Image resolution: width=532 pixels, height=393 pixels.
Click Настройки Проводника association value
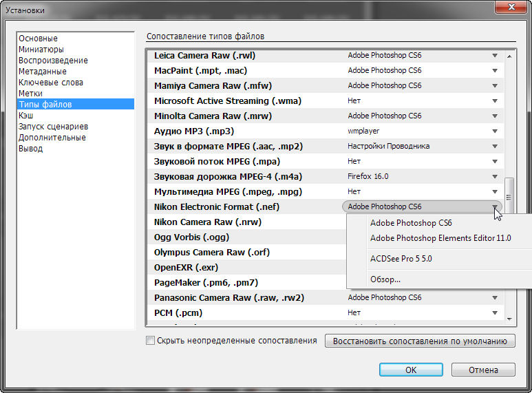[388, 147]
